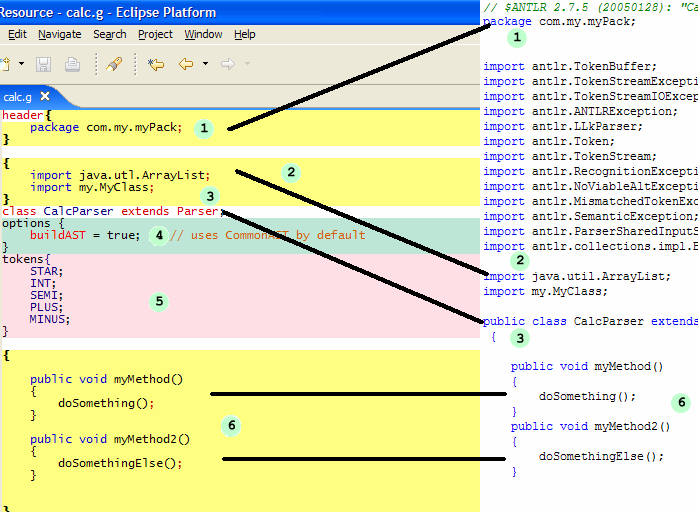
Task: Click 'import antlr.TokenBuffer;' line
Action: point(570,66)
